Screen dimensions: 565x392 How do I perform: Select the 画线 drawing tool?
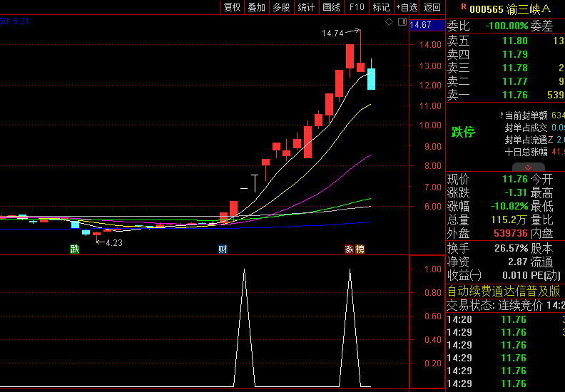pyautogui.click(x=331, y=7)
